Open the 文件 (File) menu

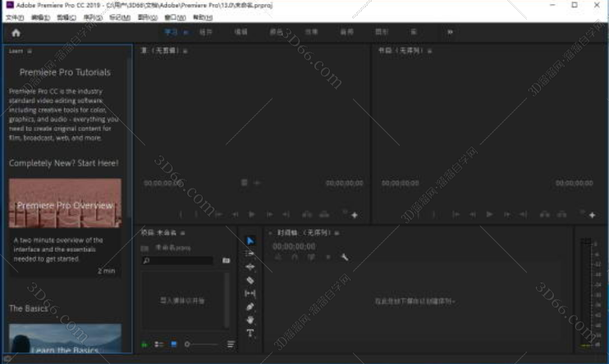(x=14, y=17)
